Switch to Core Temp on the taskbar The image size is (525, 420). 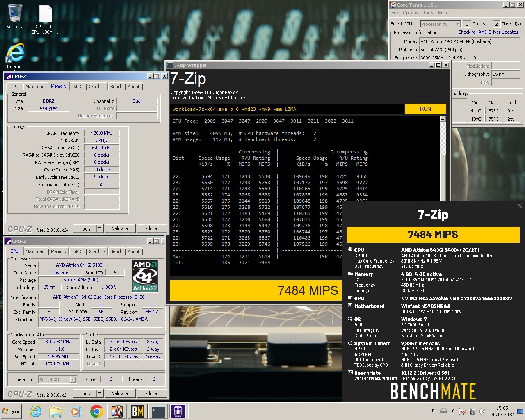click(117, 411)
